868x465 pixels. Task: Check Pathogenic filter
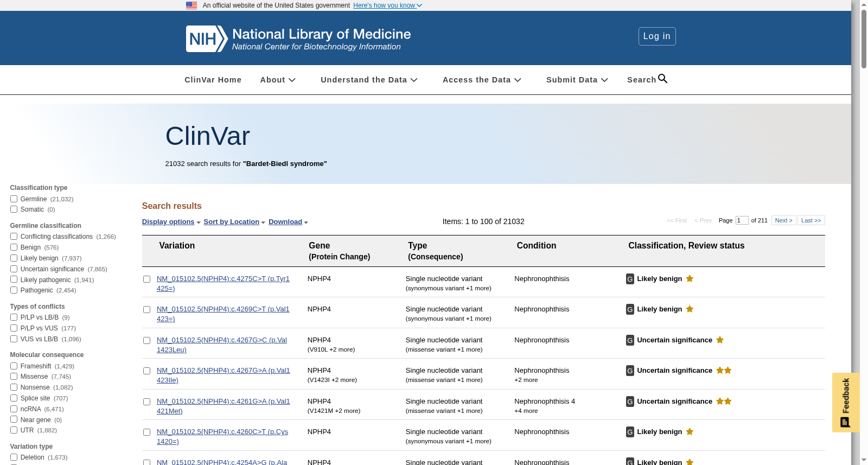(14, 290)
